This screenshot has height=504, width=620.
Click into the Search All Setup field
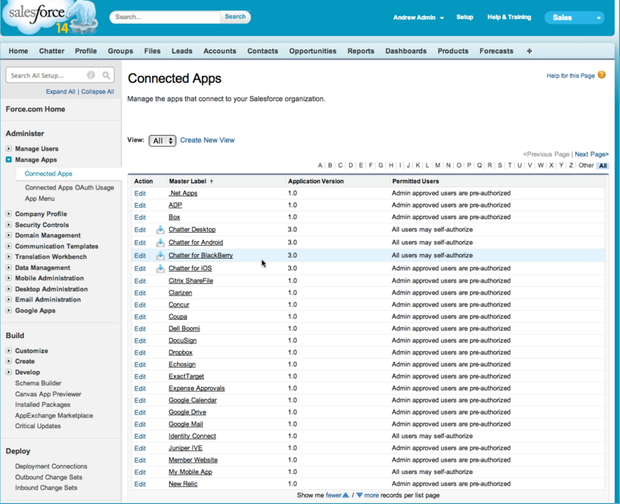(x=47, y=75)
